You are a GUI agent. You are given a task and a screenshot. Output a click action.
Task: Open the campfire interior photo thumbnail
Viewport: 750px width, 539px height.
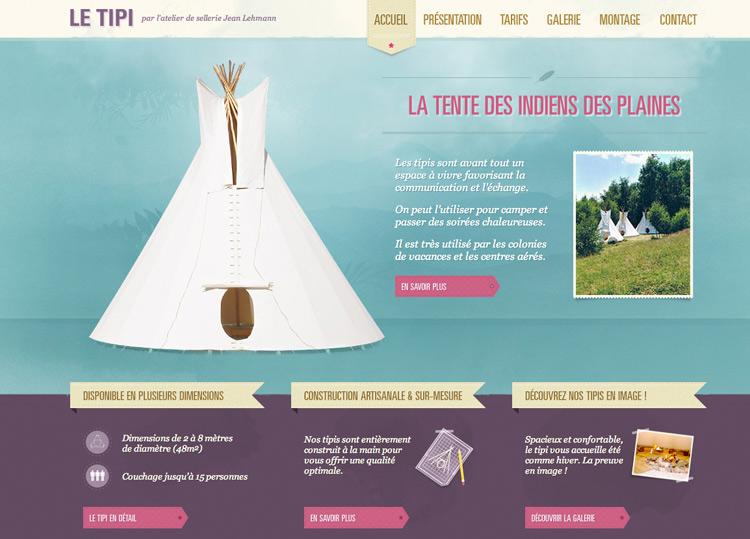[x=662, y=454]
